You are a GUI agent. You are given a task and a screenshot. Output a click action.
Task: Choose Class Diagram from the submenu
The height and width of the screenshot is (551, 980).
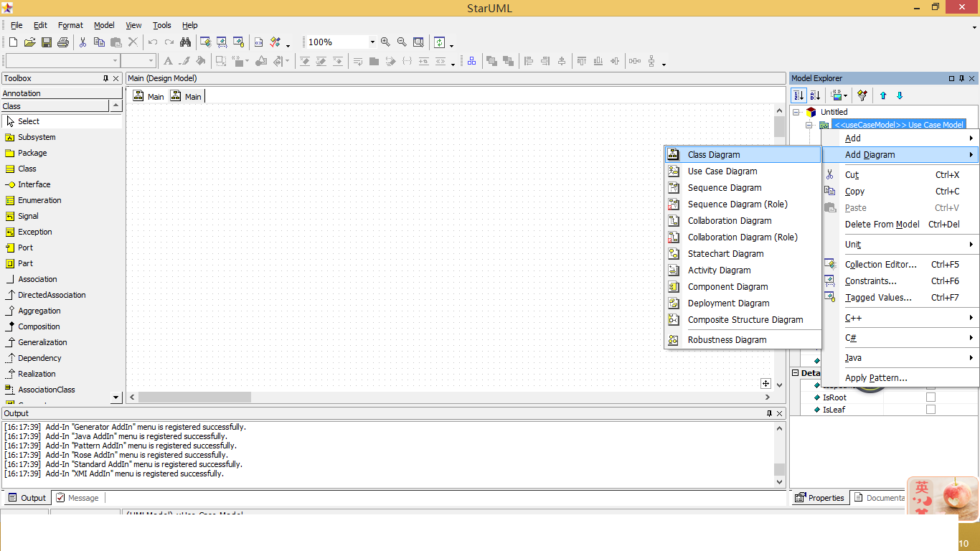coord(743,155)
